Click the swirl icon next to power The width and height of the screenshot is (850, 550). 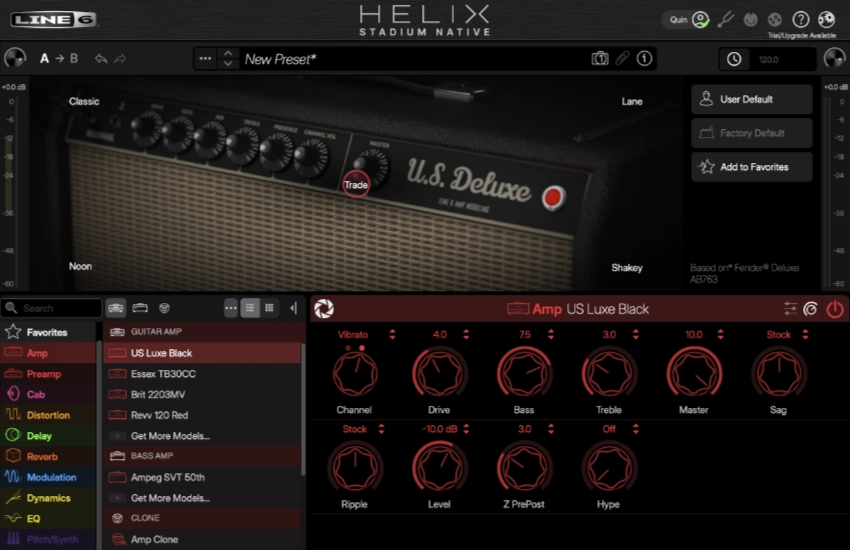(810, 309)
